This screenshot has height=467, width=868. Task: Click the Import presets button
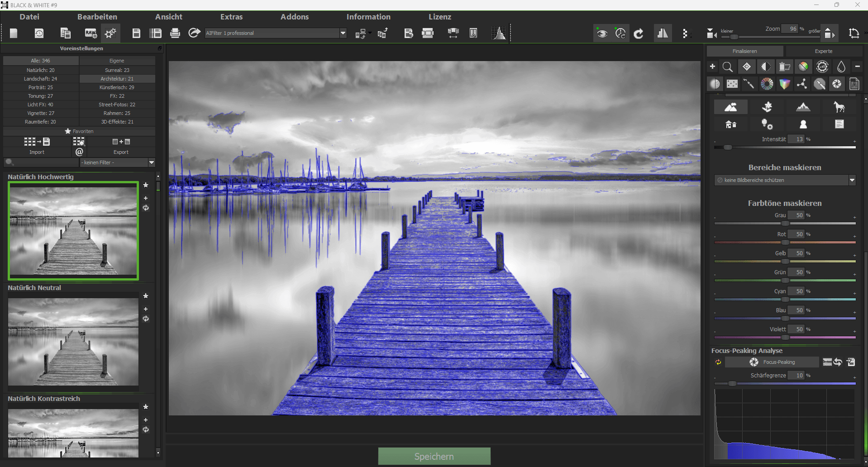[x=37, y=146]
